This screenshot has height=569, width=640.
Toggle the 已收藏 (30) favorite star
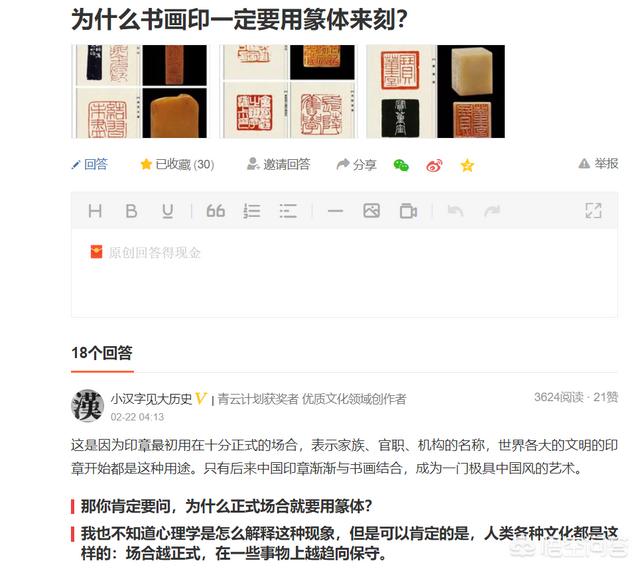click(x=177, y=164)
